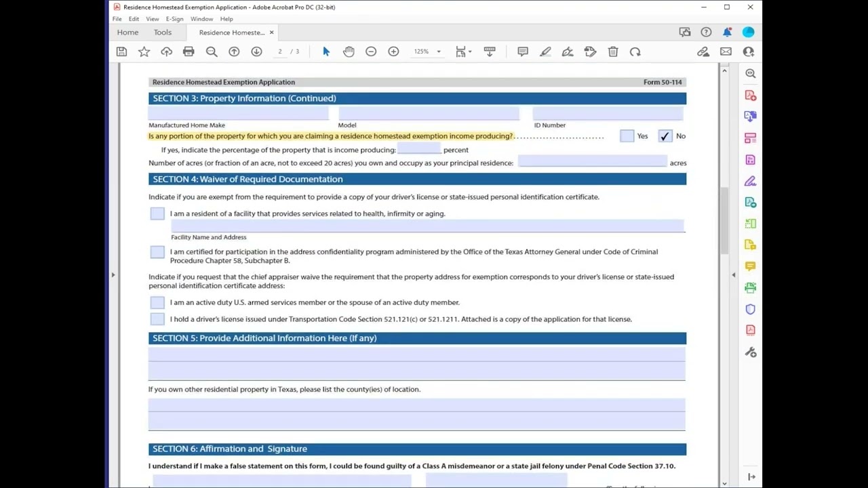The height and width of the screenshot is (488, 868).
Task: Expand the left navigation pane arrow
Action: [113, 274]
